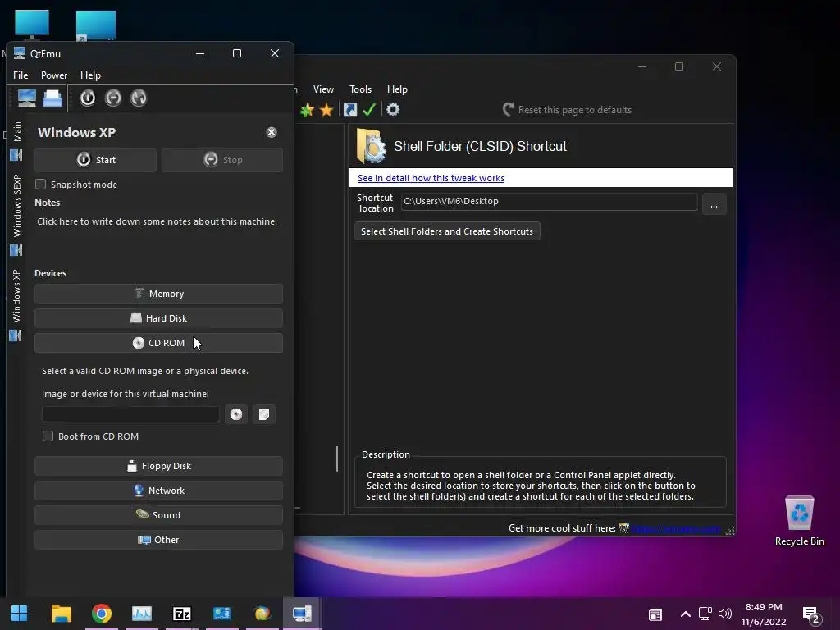Image resolution: width=840 pixels, height=630 pixels.
Task: Click Select Shell Folders and Create Shortcuts
Action: click(x=447, y=231)
